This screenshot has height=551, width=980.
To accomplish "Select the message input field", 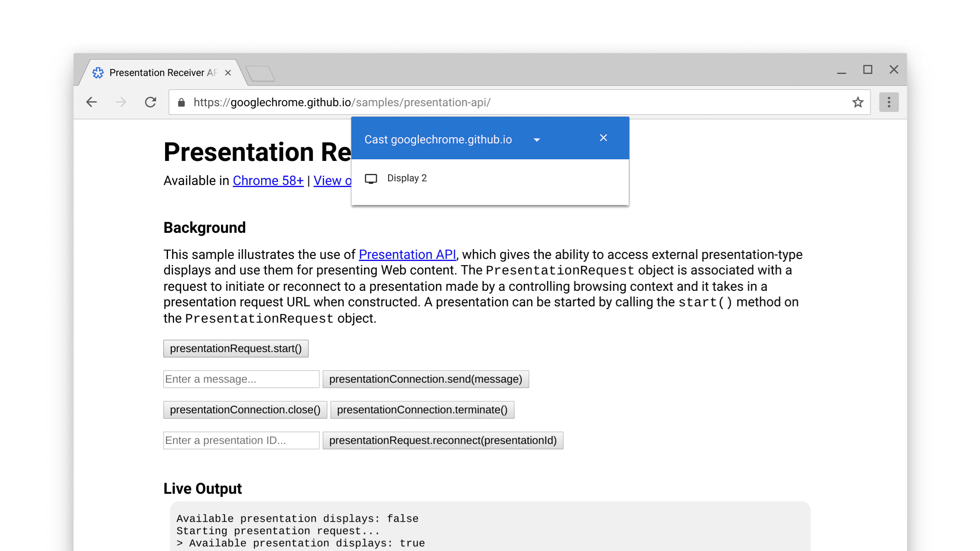I will pyautogui.click(x=241, y=379).
